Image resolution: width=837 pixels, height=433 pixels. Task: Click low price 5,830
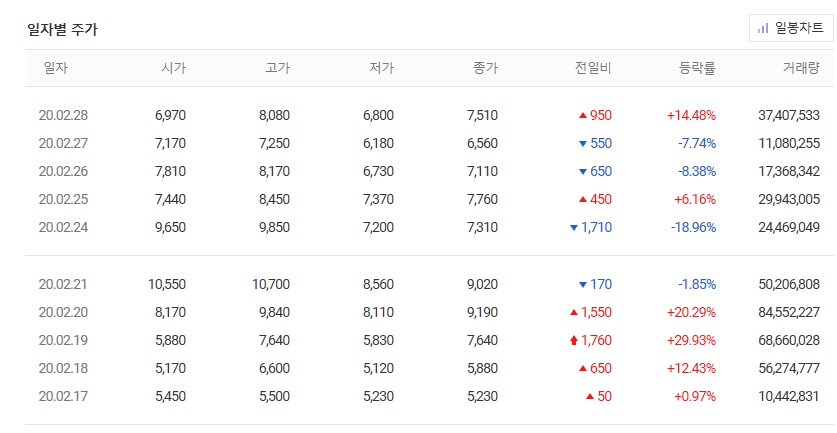(378, 340)
